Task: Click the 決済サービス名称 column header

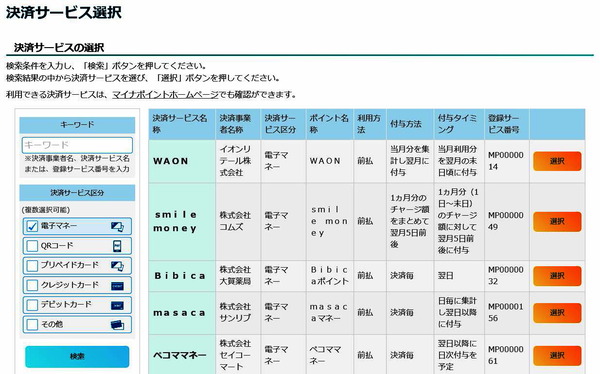Action: click(x=182, y=124)
